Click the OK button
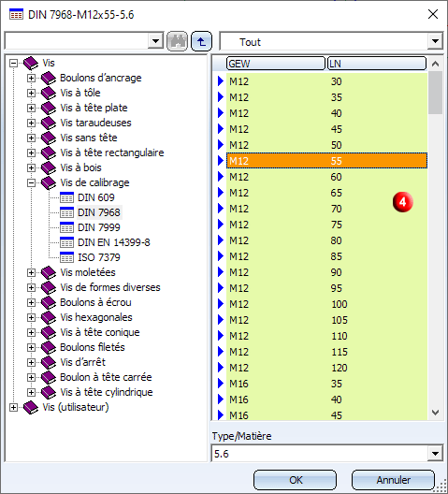The height and width of the screenshot is (494, 448). (295, 480)
